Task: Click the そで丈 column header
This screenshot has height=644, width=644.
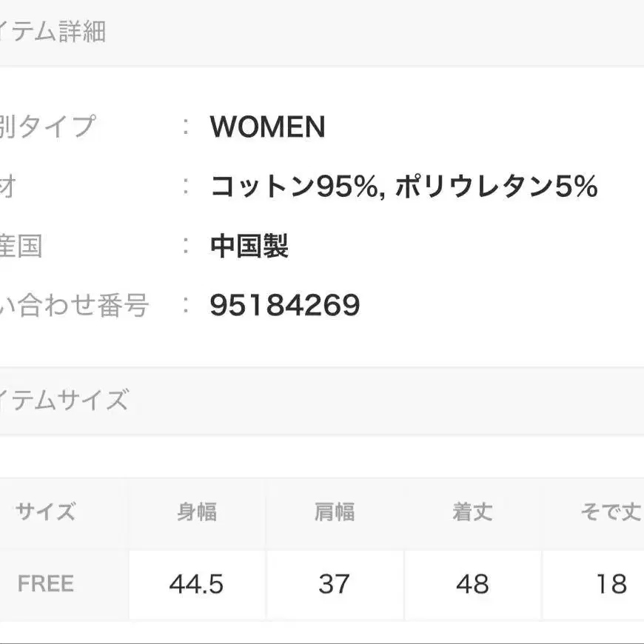Action: click(x=610, y=511)
